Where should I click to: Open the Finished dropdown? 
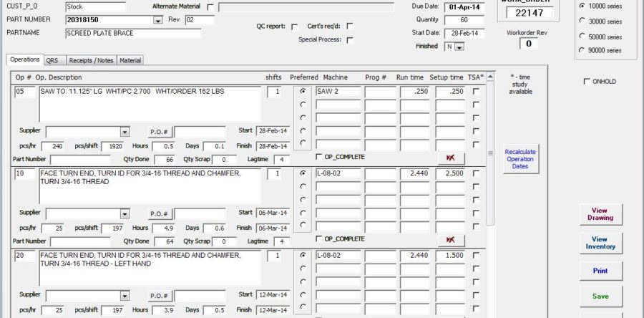click(x=459, y=47)
